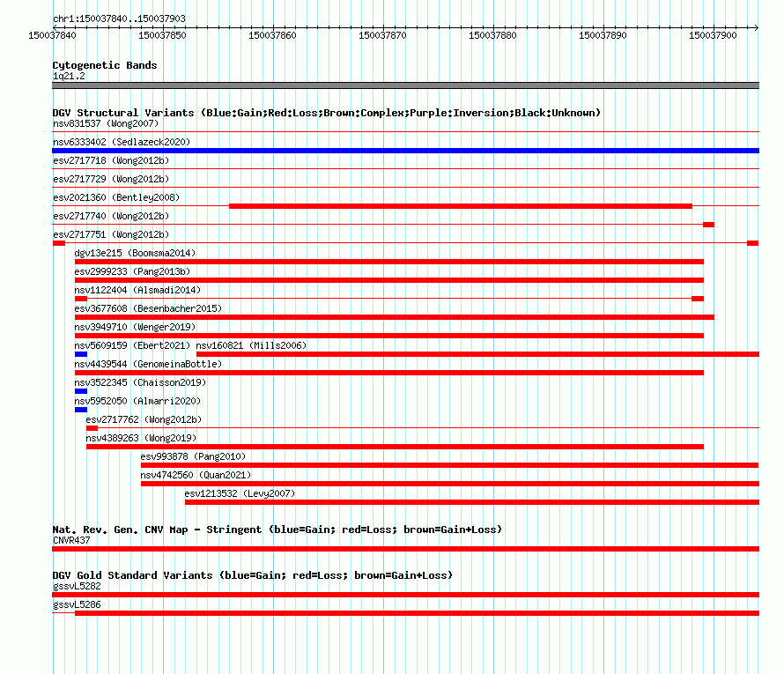
Task: Click the red bar under gssvL5286
Action: [x=417, y=613]
